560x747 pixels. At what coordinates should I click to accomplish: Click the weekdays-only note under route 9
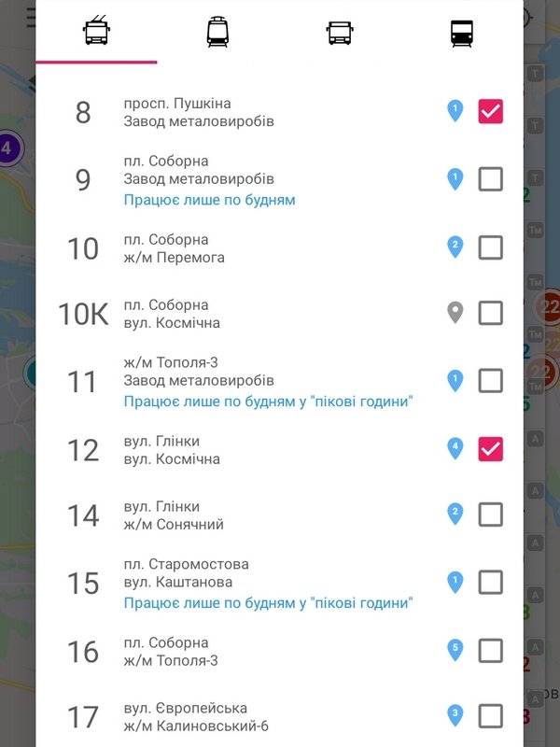[x=209, y=200]
